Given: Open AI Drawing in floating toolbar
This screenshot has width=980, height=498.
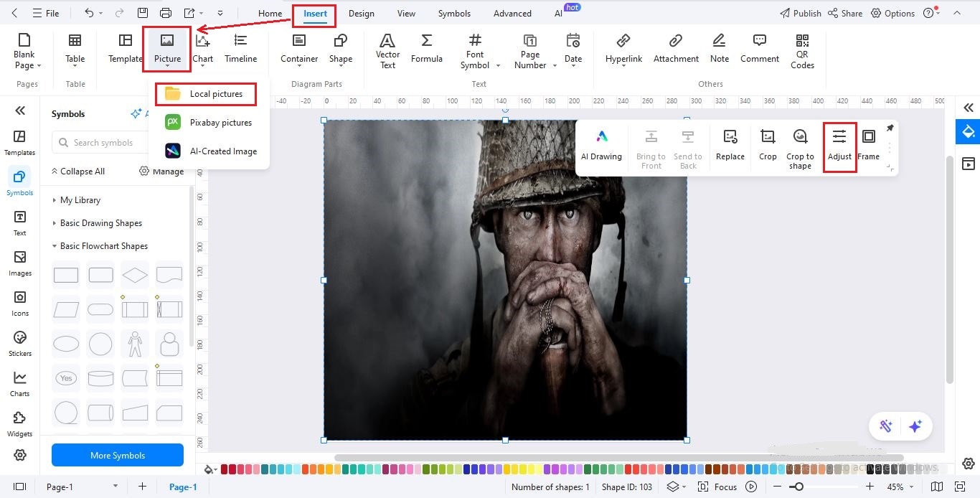Looking at the screenshot, I should 601,146.
